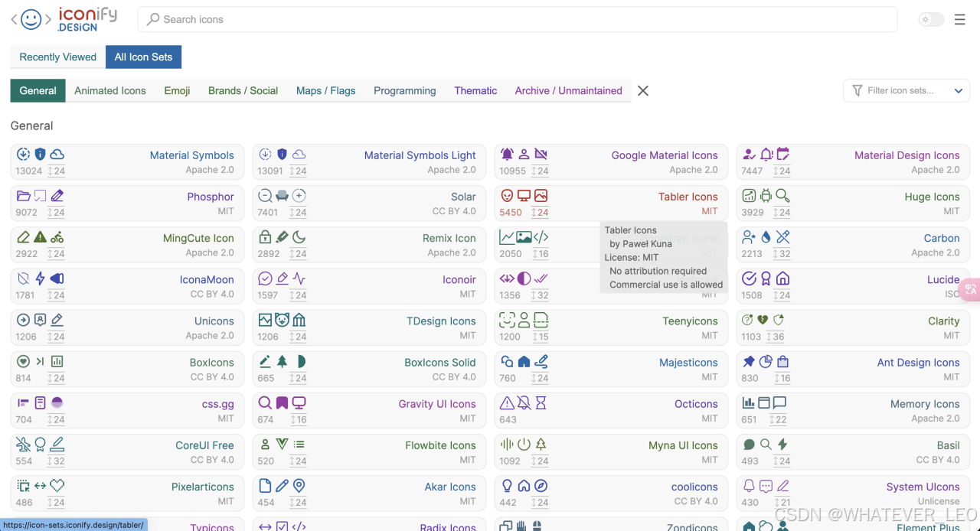Click the hourglass icon in Octicons card
This screenshot has width=980, height=531.
click(541, 402)
